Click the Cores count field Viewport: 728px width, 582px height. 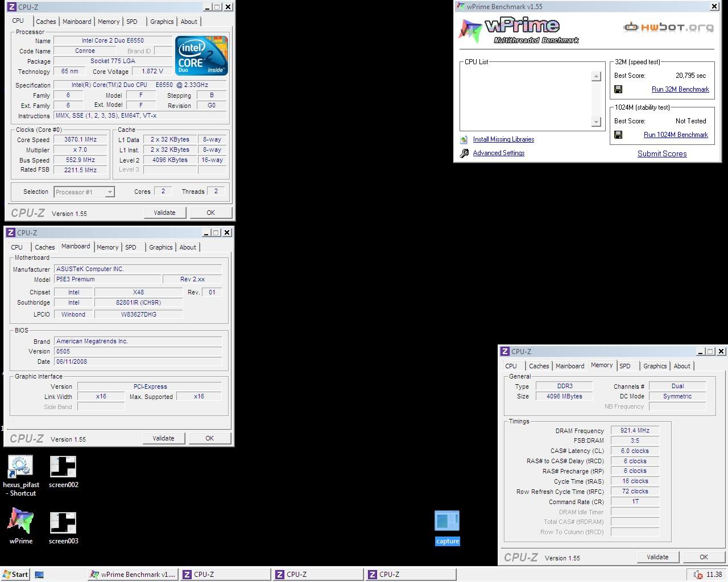click(163, 192)
